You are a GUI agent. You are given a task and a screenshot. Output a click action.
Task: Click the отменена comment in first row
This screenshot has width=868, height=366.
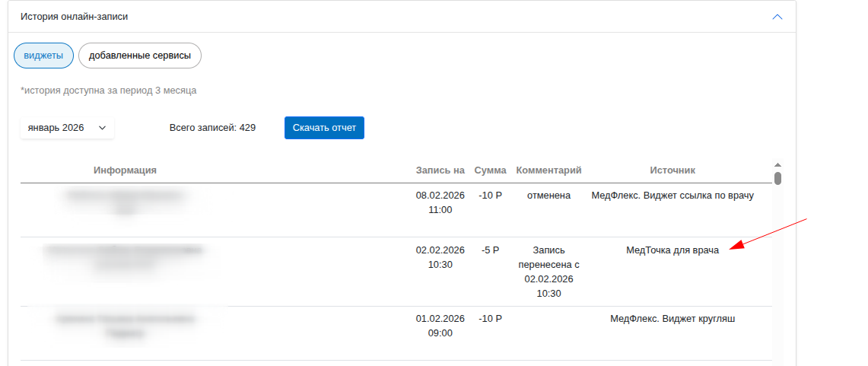pos(548,196)
